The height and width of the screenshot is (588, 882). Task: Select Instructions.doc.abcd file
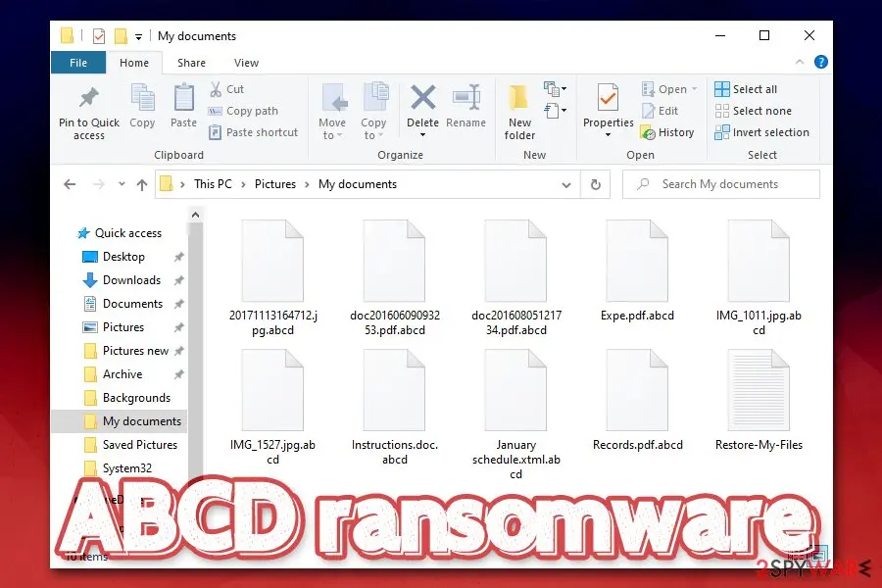pos(394,408)
